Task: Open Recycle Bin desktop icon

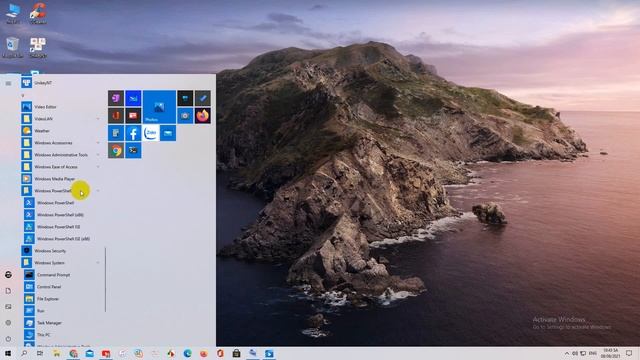Action: [x=12, y=47]
